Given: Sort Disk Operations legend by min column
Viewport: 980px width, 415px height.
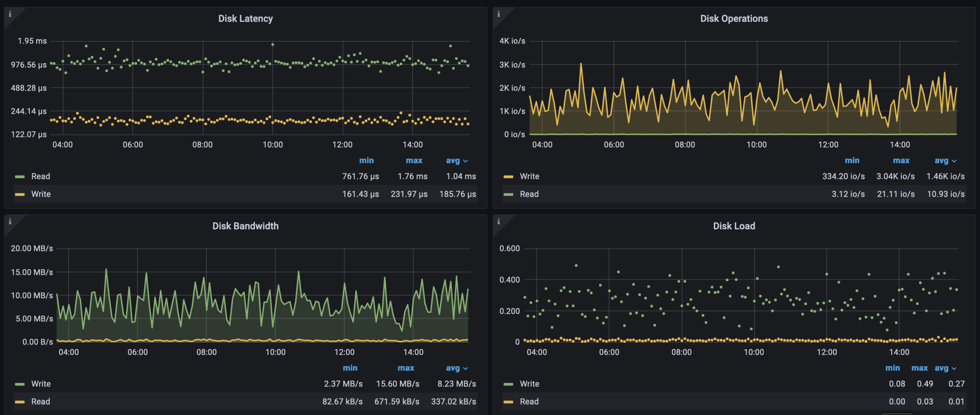Looking at the screenshot, I should pyautogui.click(x=852, y=160).
